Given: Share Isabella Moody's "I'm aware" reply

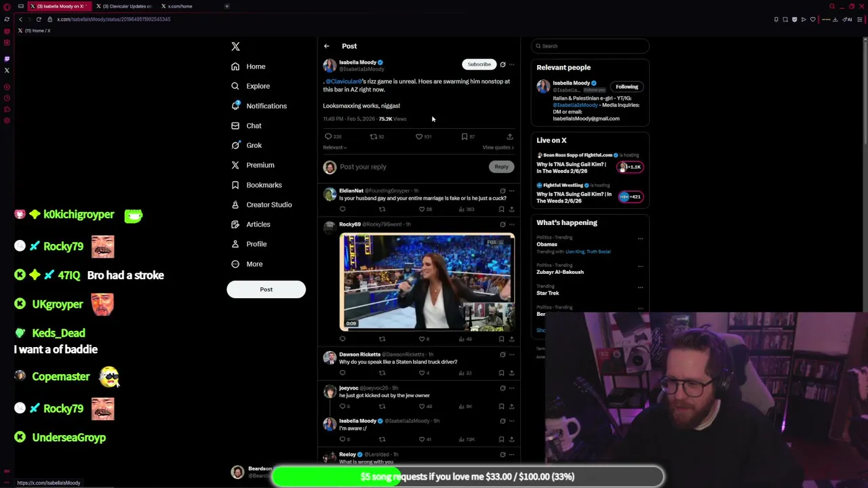Looking at the screenshot, I should coord(512,439).
